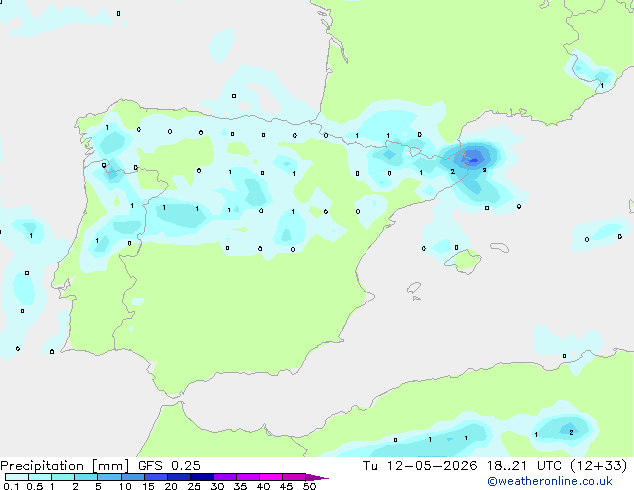Viewport: 634px width, 490px height.
Task: Click the 'GFS 0.25' model label
Action: click(x=169, y=466)
